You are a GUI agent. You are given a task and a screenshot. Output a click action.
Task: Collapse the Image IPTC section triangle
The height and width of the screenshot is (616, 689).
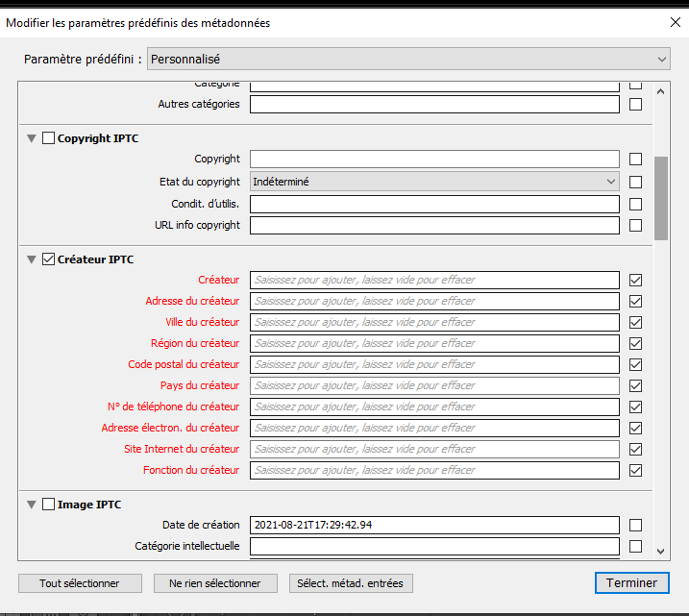(32, 504)
